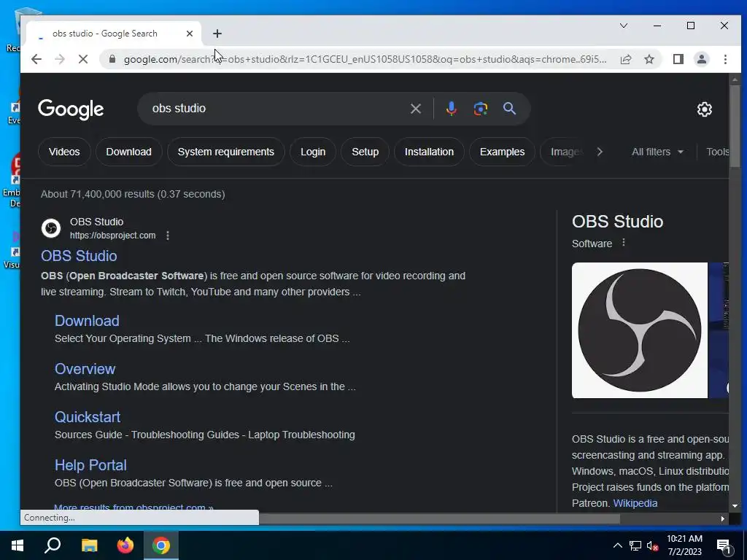Open More results from obsproject.com
The image size is (747, 560).
133,507
